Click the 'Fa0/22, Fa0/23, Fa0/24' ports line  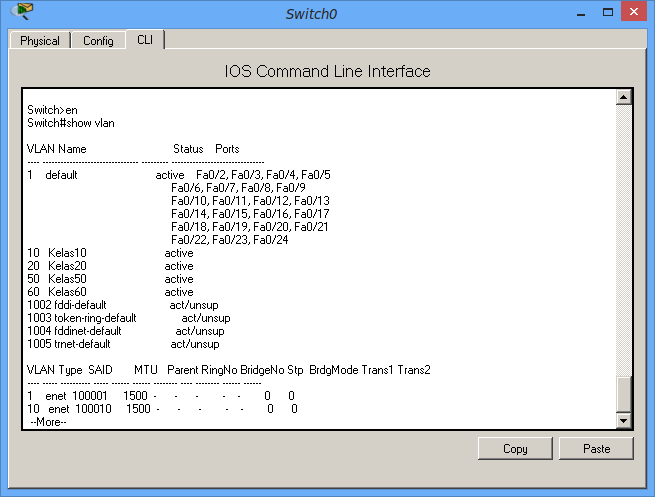tap(230, 240)
